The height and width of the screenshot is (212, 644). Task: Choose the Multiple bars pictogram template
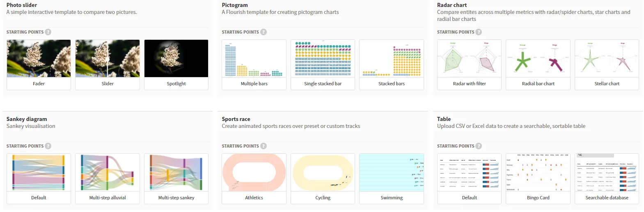click(x=254, y=59)
